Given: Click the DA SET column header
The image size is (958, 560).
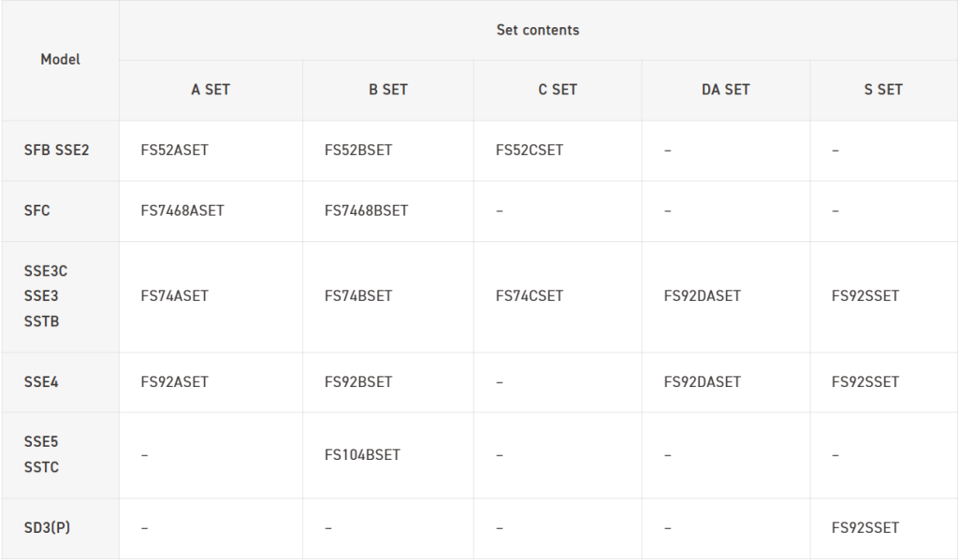Looking at the screenshot, I should [x=726, y=90].
